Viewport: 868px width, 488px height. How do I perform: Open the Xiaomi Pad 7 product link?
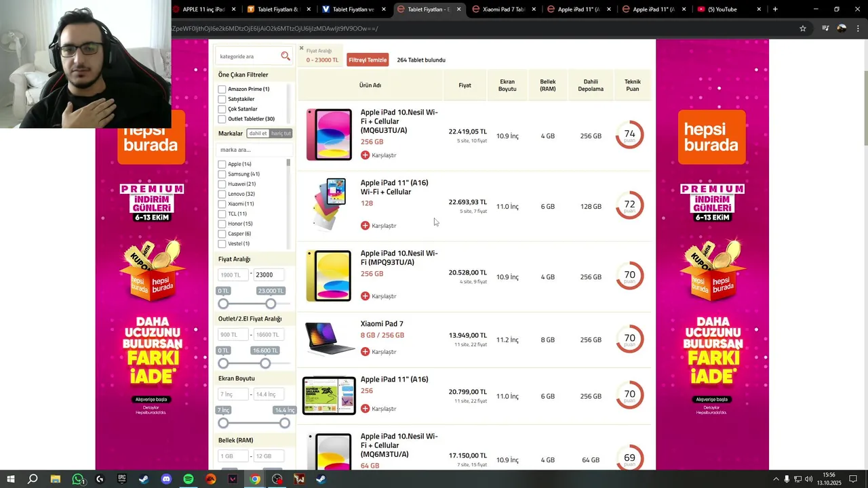pyautogui.click(x=382, y=324)
